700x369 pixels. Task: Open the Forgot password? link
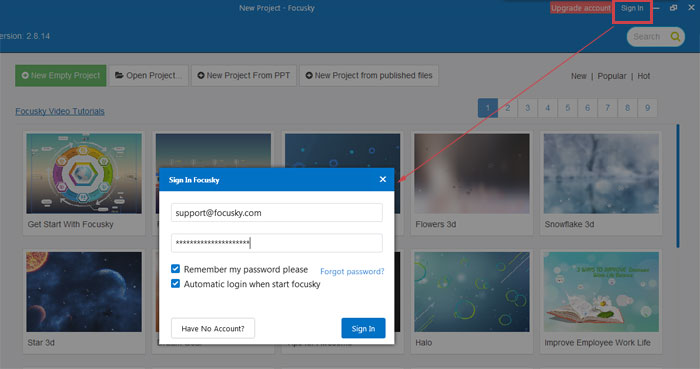tap(352, 271)
